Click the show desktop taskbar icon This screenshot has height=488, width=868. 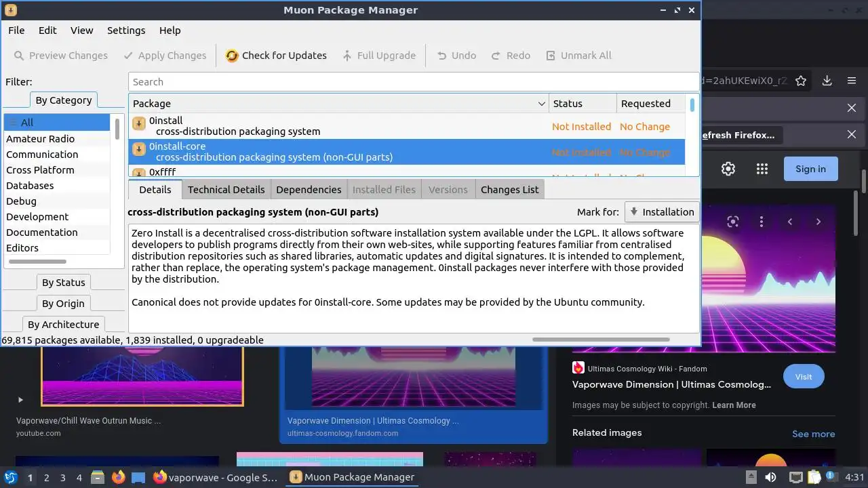point(138,477)
